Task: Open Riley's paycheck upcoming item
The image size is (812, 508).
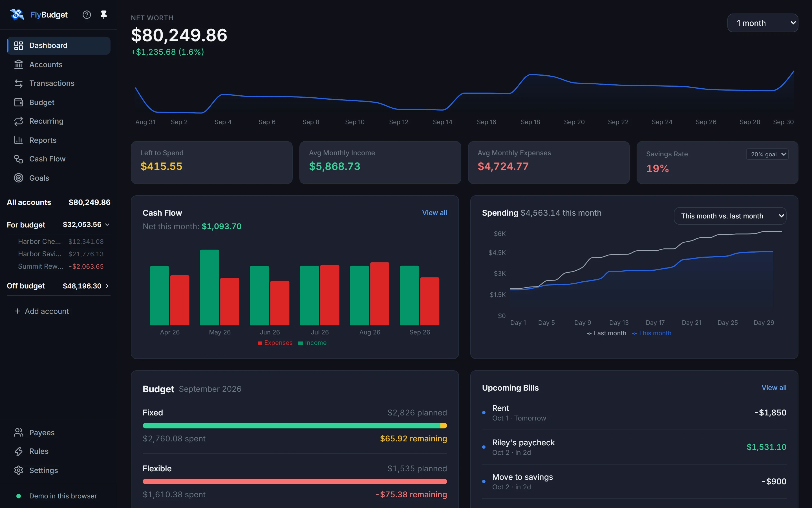Action: [634, 447]
